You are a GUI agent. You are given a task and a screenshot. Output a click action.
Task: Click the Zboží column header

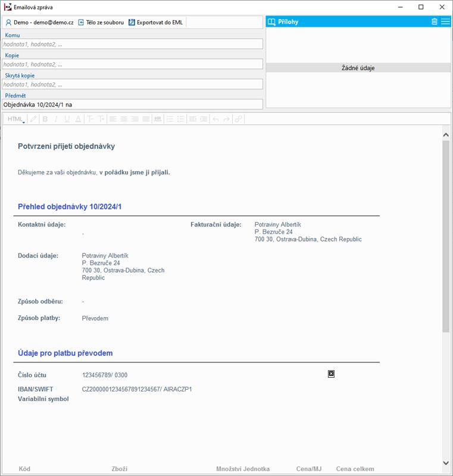119,469
